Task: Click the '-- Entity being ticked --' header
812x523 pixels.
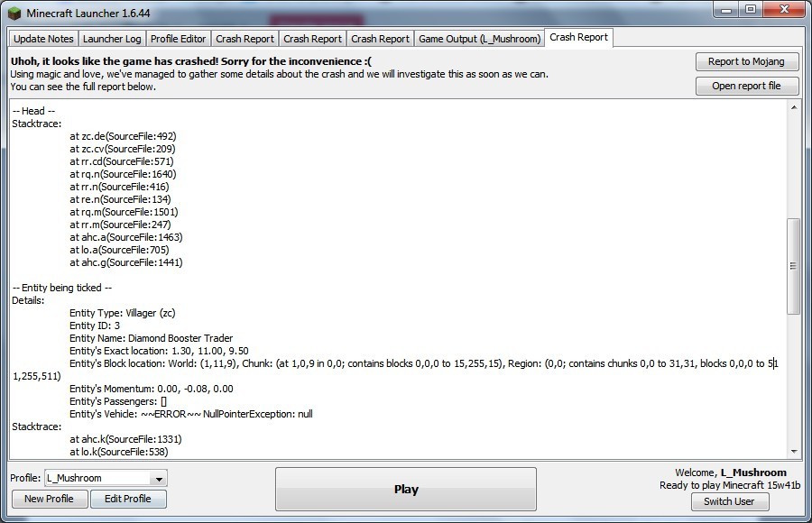Action: pyautogui.click(x=61, y=288)
